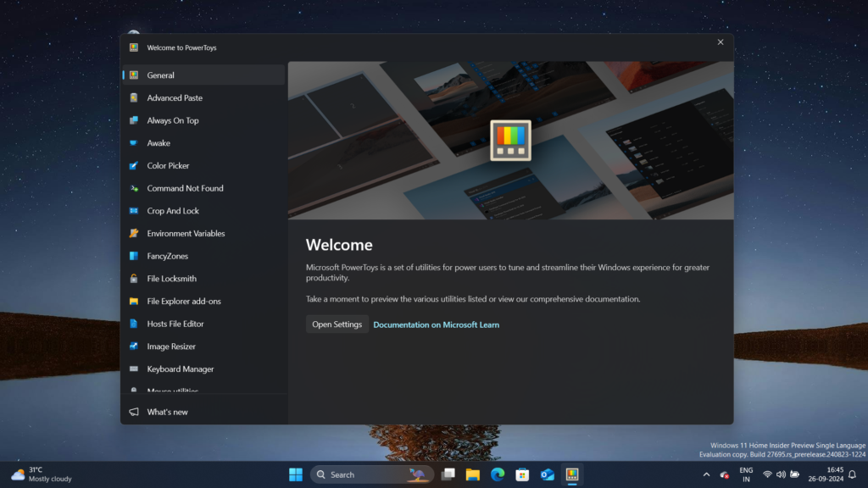Viewport: 868px width, 488px height.
Task: Select Crop And Lock in the sidebar
Action: click(203, 211)
